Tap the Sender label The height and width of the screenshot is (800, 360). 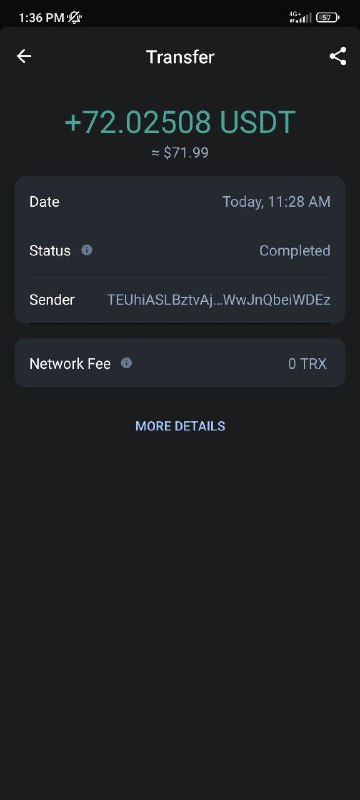tap(52, 299)
